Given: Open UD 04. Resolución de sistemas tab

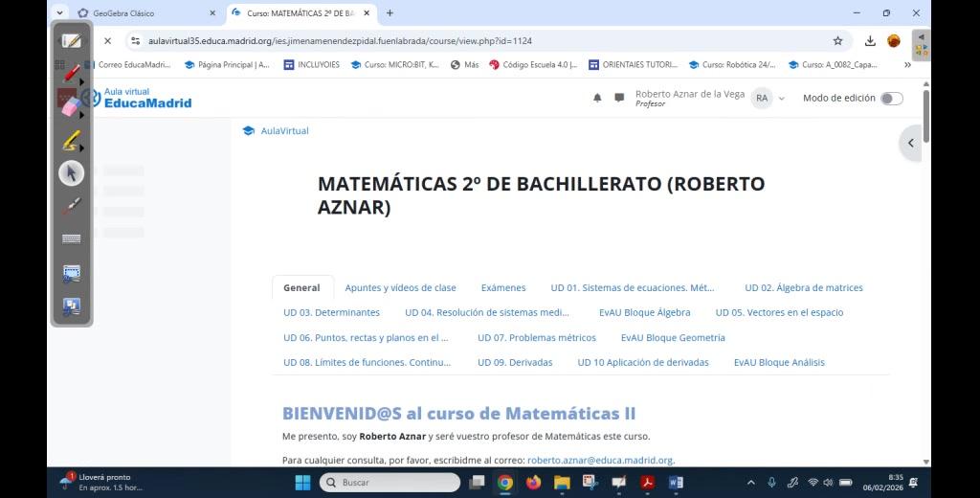Looking at the screenshot, I should [x=487, y=312].
